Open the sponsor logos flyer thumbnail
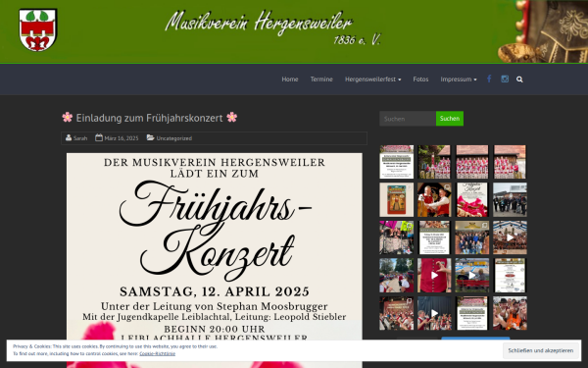Viewport: 588px width, 368px height. [510, 275]
